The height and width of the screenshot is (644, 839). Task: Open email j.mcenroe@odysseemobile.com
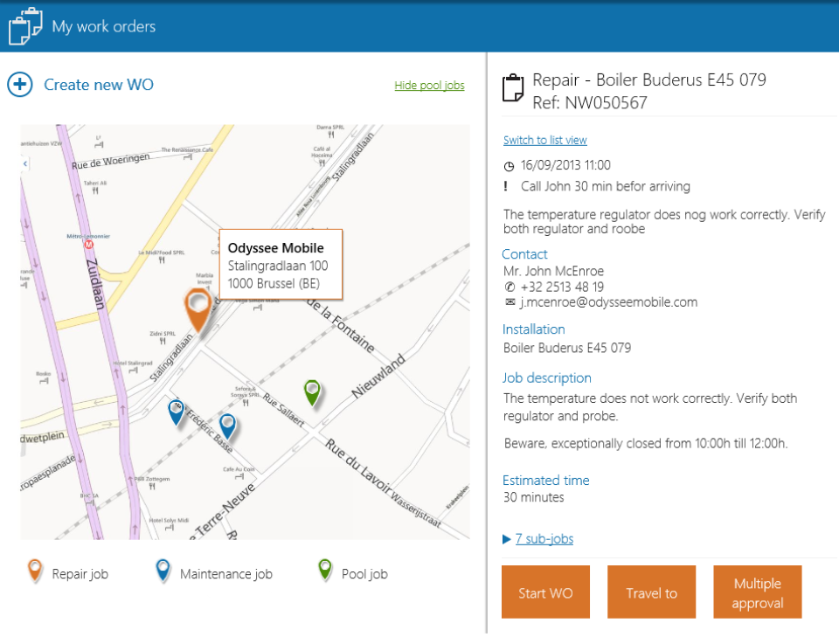click(611, 303)
